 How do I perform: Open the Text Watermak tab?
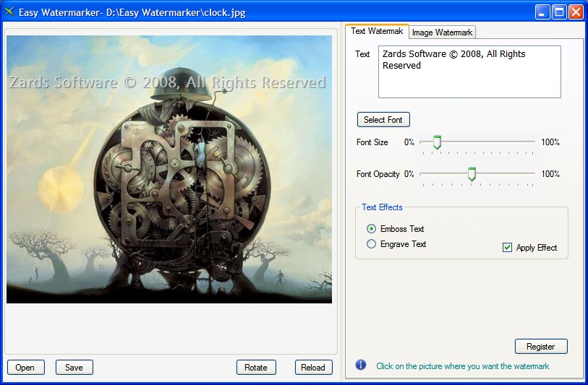(x=377, y=31)
